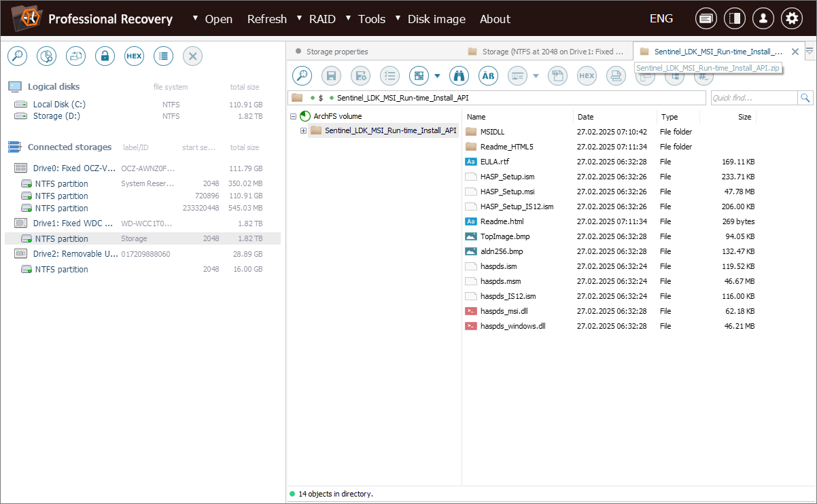Collapse the ArchFS volume tree node
Screen dimensions: 817x504
coord(294,116)
